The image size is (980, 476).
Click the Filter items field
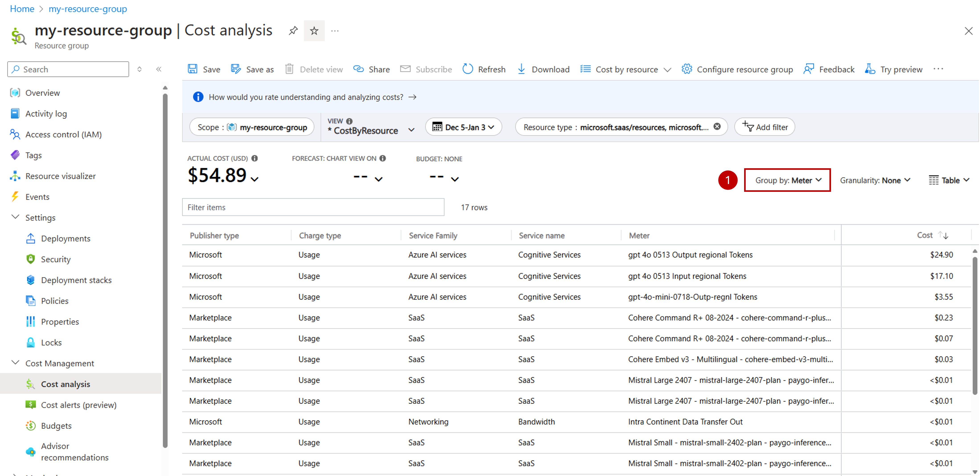(x=313, y=207)
